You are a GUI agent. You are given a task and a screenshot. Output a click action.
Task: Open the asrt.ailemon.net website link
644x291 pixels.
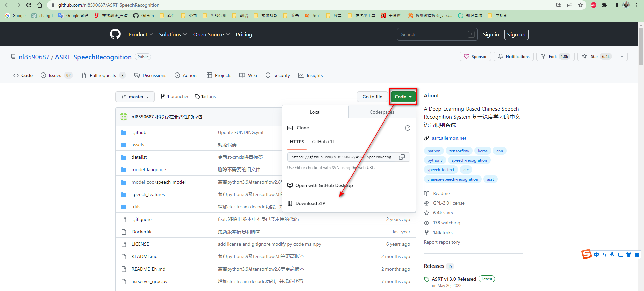pos(449,138)
